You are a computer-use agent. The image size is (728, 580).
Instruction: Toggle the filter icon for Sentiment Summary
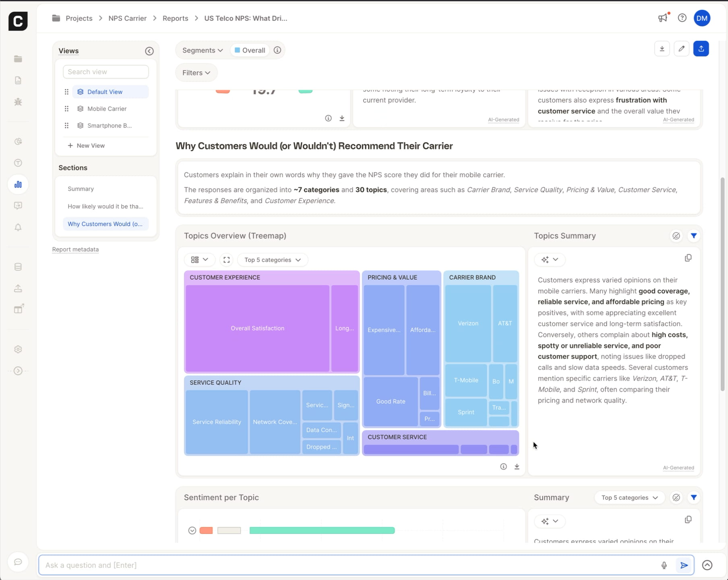(693, 498)
